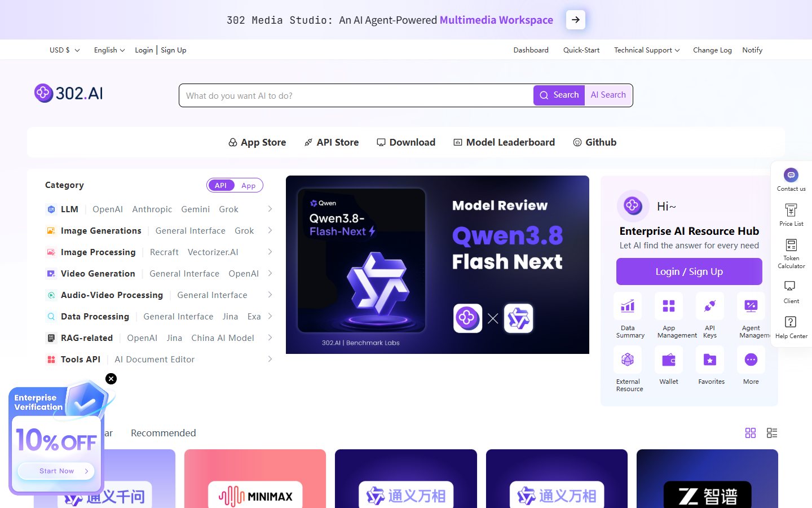Switch to grid view layout
This screenshot has width=812, height=508.
coord(751,433)
